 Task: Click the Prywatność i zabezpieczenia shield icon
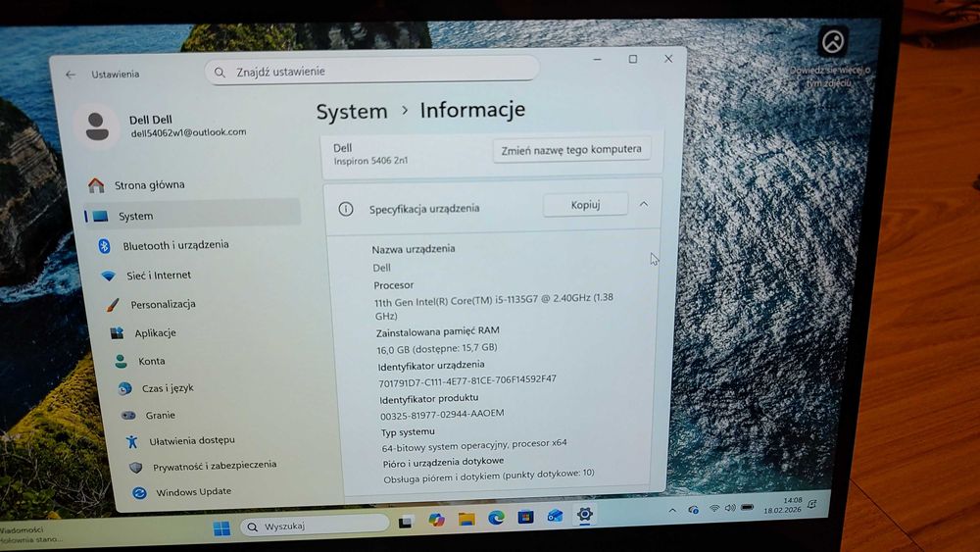[x=135, y=467]
